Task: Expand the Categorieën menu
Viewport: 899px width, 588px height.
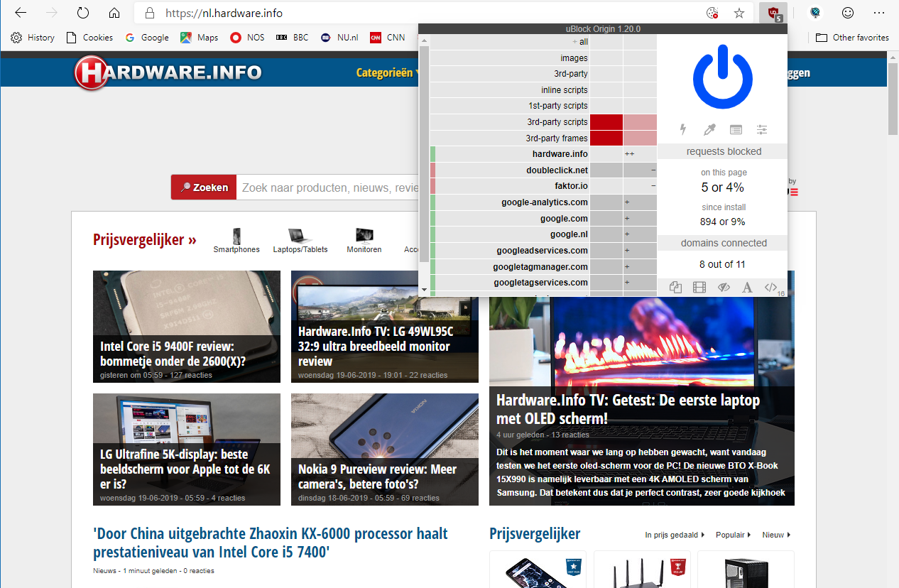Action: (x=387, y=72)
